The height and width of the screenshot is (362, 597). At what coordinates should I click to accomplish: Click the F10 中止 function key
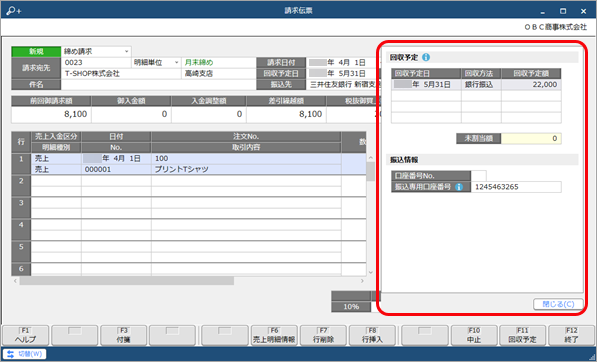pos(474,335)
